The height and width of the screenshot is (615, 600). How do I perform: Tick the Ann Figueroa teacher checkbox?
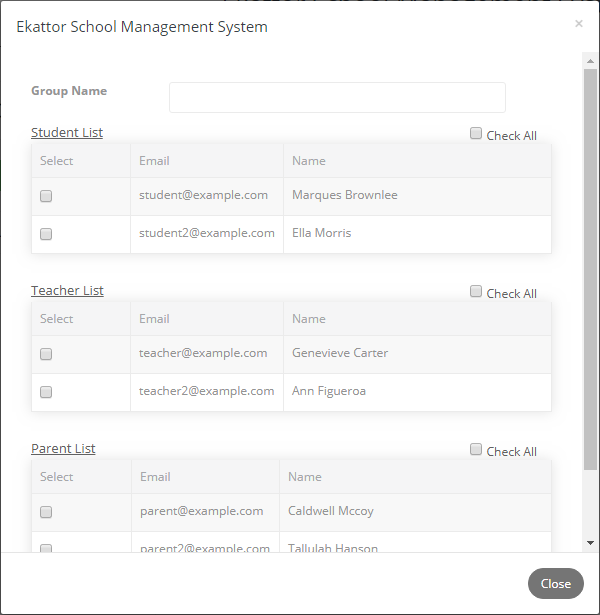(46, 392)
